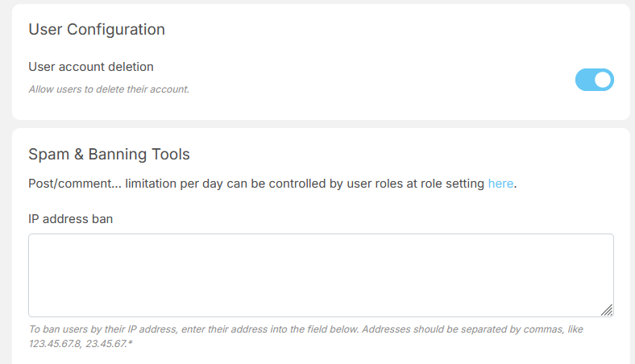Grab the resize handle of the IP ban textarea
Image resolution: width=635 pixels, height=364 pixels.
pos(607,310)
